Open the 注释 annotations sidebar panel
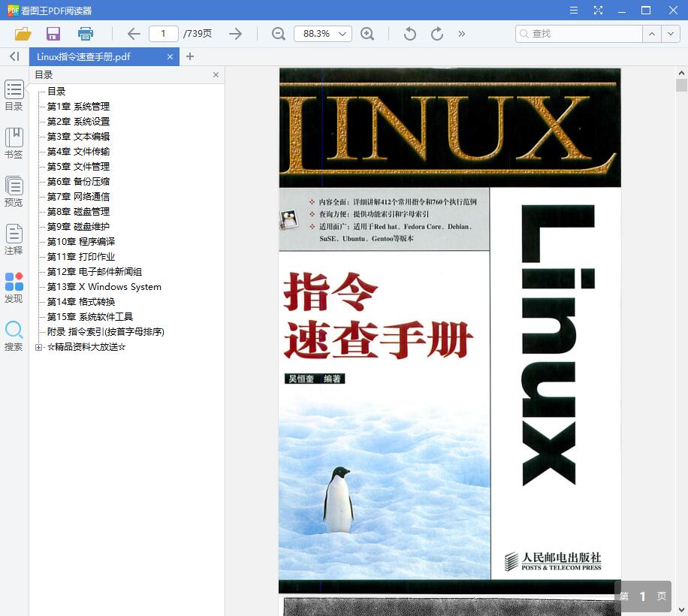 (x=14, y=239)
